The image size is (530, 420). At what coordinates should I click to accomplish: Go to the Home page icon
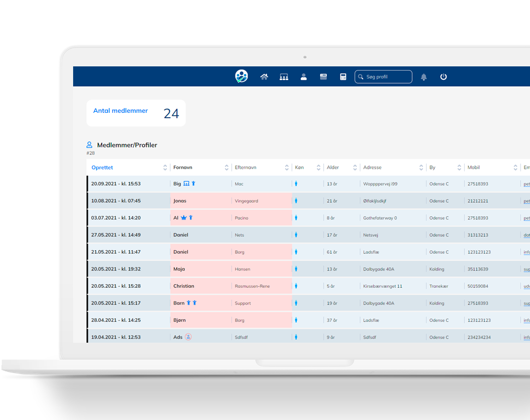(x=264, y=77)
